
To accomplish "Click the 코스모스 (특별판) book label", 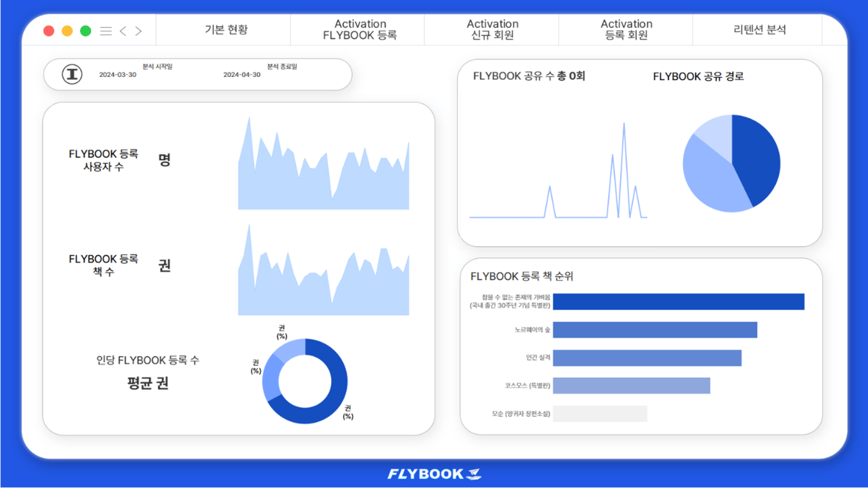I will (527, 386).
